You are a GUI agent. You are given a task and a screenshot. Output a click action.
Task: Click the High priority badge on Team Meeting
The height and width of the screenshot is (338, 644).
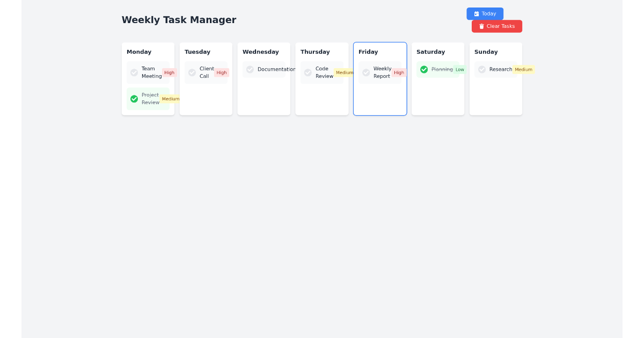170,72
